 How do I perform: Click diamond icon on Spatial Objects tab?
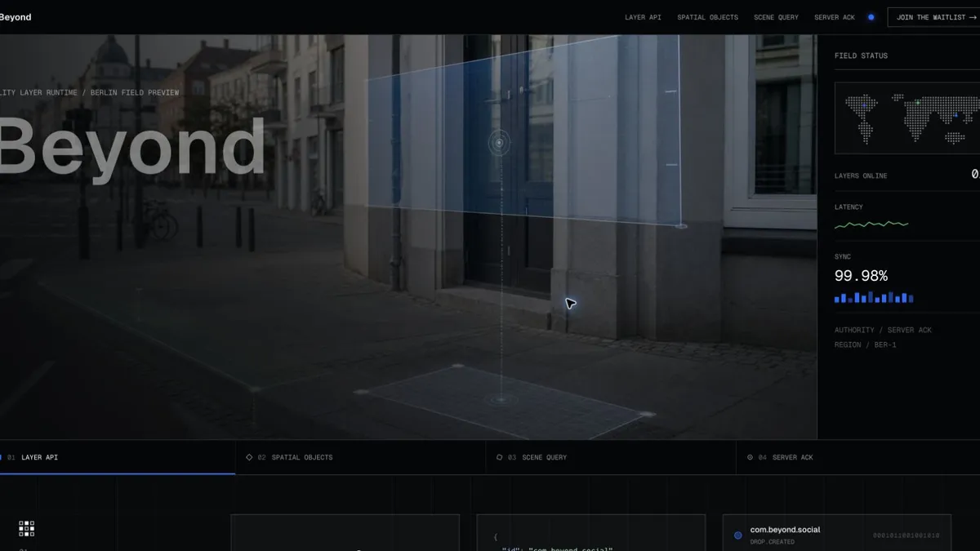[249, 457]
